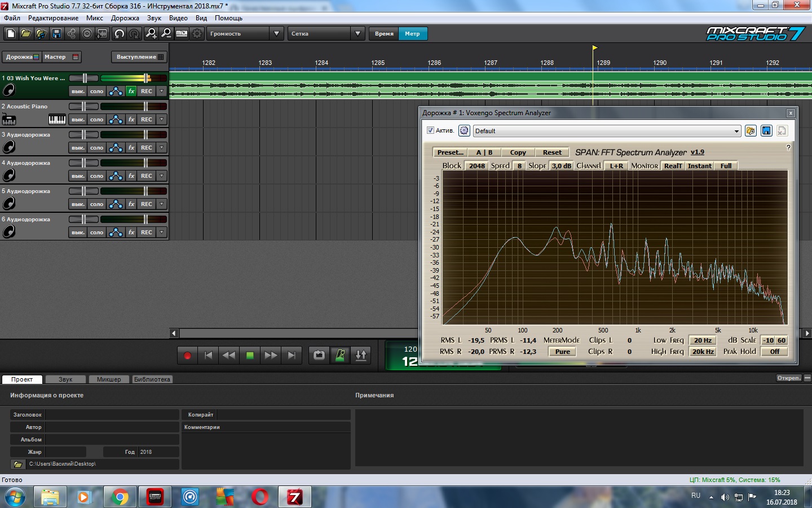812x508 pixels.
Task: Expand track 2 Acoustic Piano options arrow
Action: coord(162,119)
